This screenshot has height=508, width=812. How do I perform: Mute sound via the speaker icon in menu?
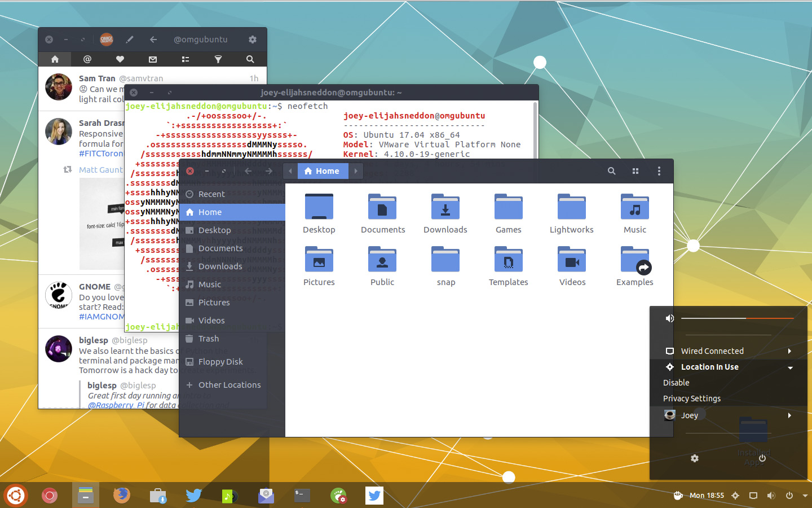click(x=670, y=318)
